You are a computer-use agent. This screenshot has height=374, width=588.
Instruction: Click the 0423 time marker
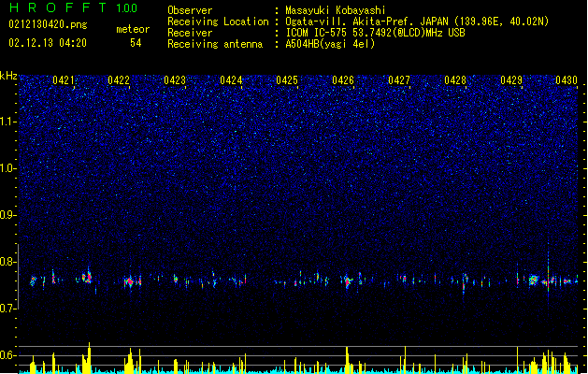[x=175, y=80]
